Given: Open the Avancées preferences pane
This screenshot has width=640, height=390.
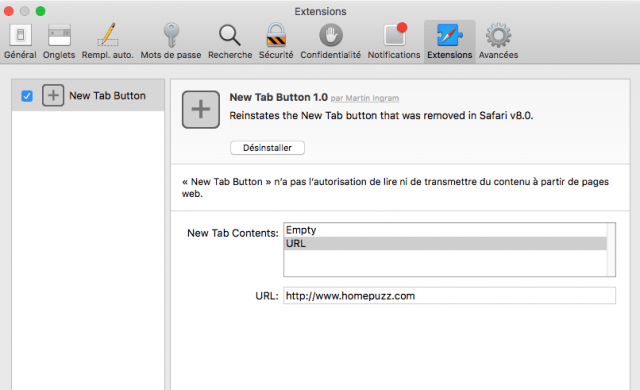Looking at the screenshot, I should (498, 42).
